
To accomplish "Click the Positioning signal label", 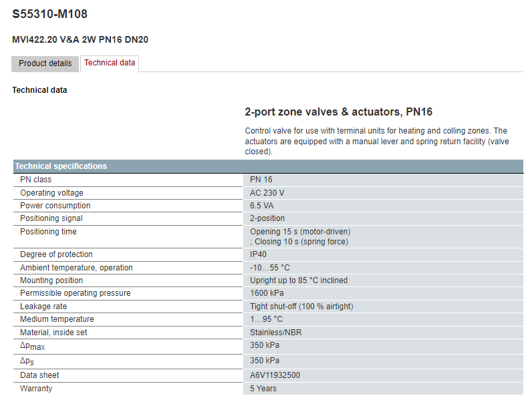I will coord(51,218).
